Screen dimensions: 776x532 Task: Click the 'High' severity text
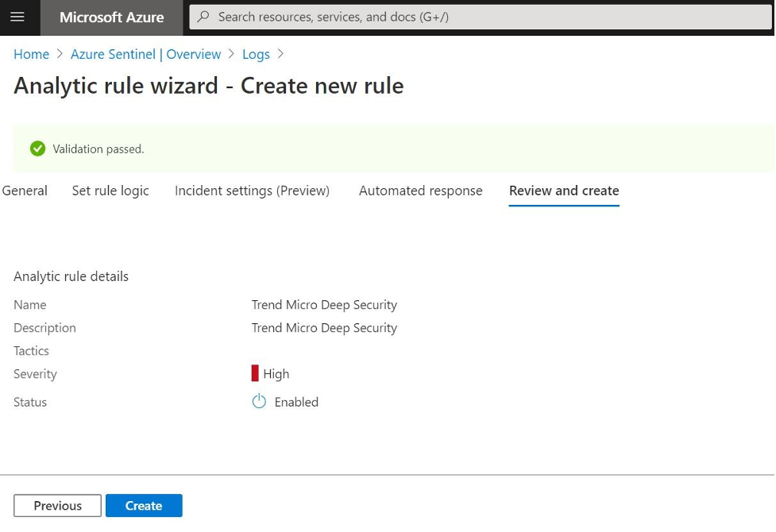[276, 374]
